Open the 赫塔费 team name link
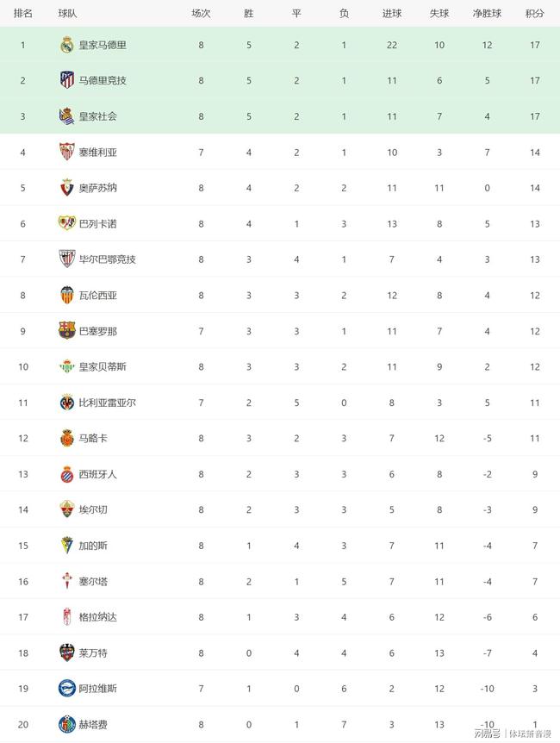The height and width of the screenshot is (743, 560). point(93,725)
